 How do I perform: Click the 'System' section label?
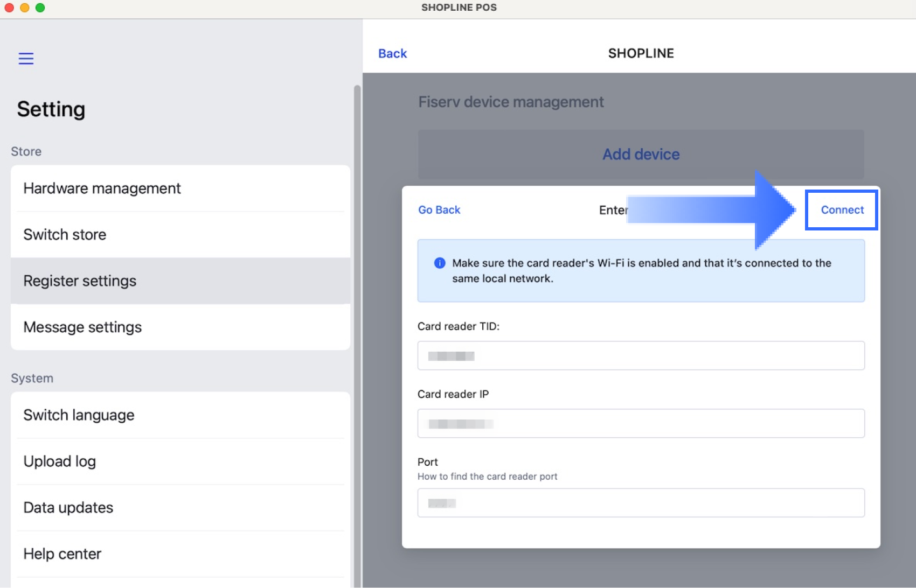(x=32, y=378)
